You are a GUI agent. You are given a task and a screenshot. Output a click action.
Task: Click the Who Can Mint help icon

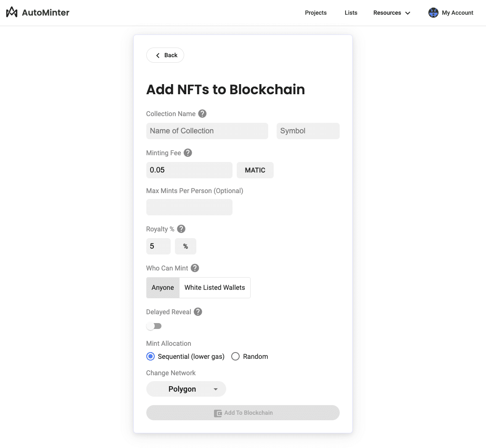[x=195, y=268]
